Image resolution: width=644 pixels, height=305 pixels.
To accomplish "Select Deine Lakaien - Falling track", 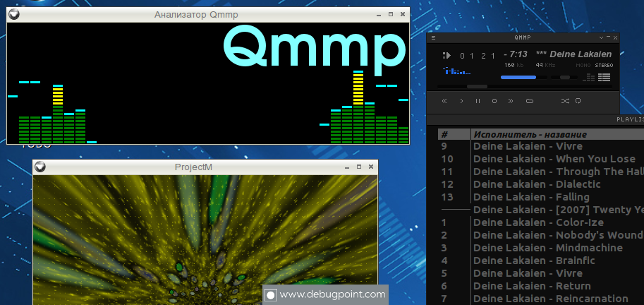I will tap(541, 197).
